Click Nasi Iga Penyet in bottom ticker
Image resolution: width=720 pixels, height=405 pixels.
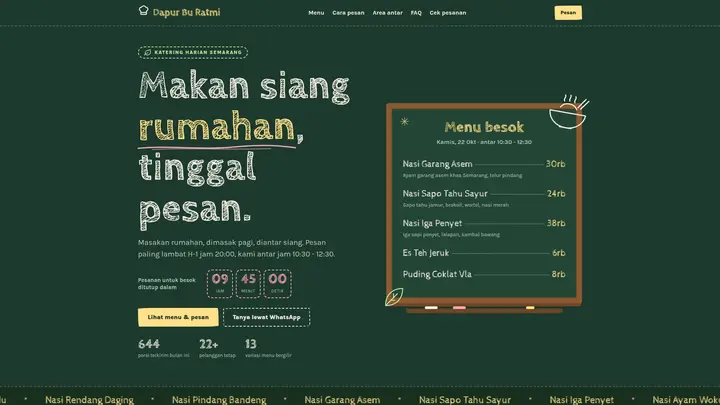click(x=581, y=400)
